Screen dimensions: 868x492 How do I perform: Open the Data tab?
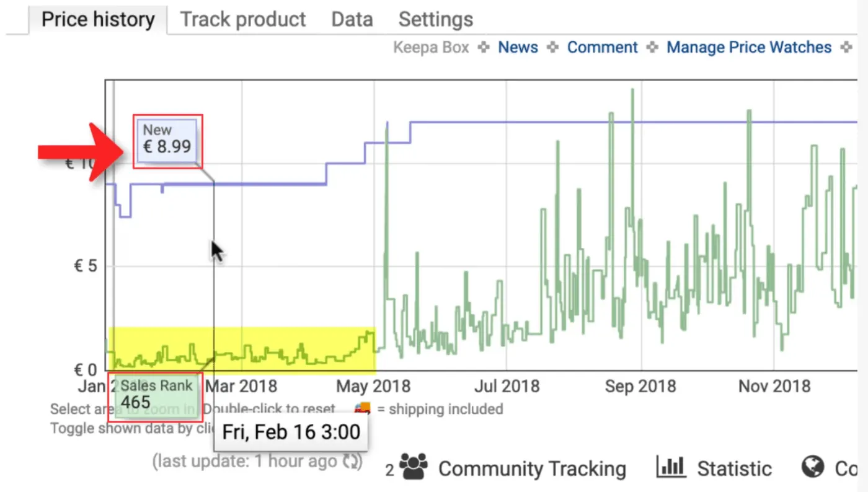click(x=352, y=20)
